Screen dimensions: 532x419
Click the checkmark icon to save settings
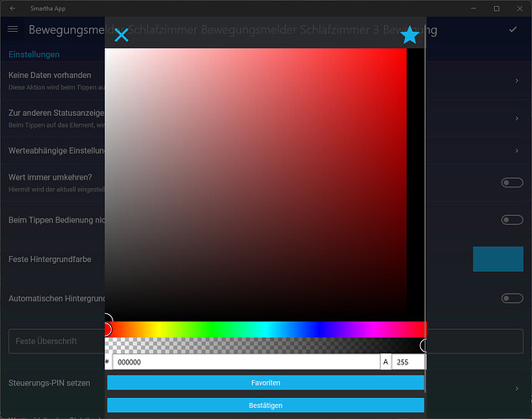click(x=513, y=29)
